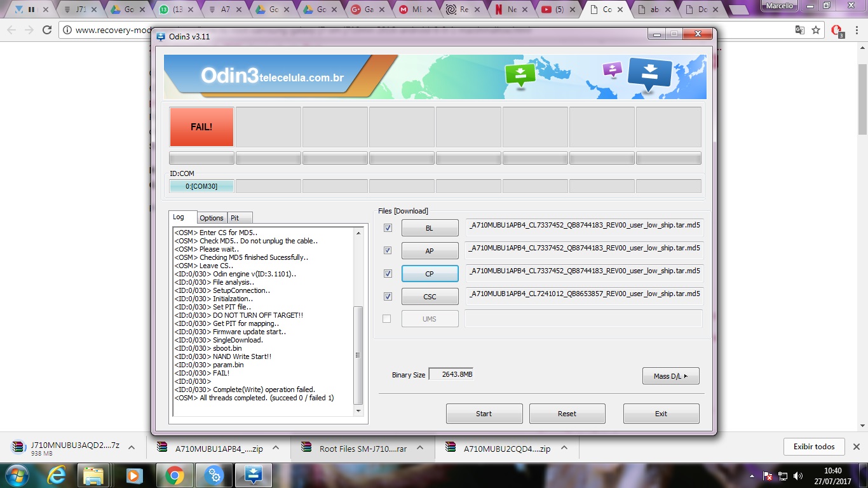
Task: Check the UMS file checkbox
Action: [x=387, y=319]
